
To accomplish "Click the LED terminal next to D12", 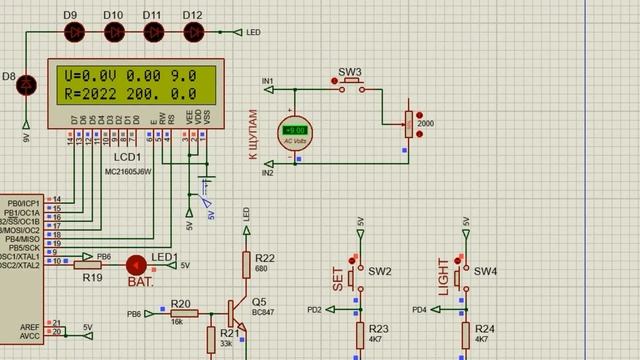I will pos(238,32).
